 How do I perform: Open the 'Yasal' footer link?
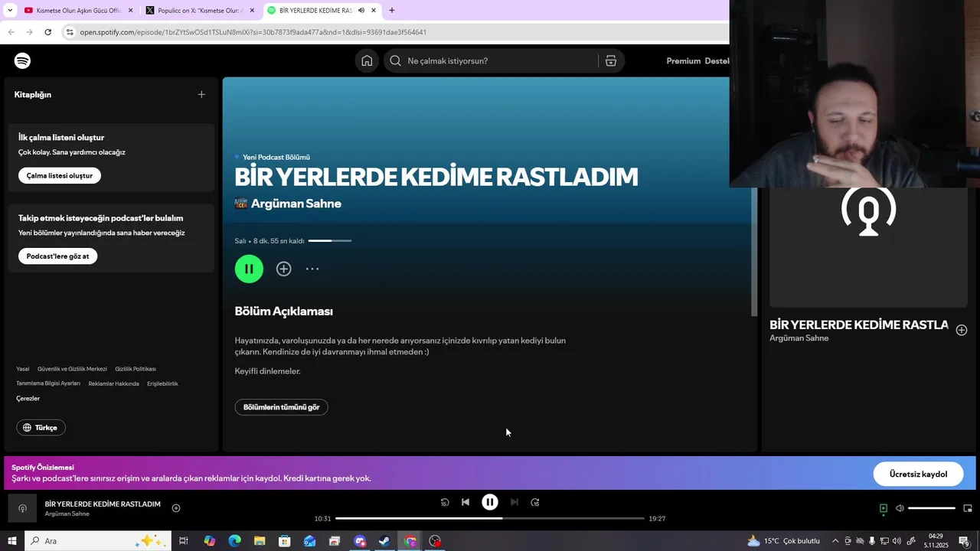23,369
